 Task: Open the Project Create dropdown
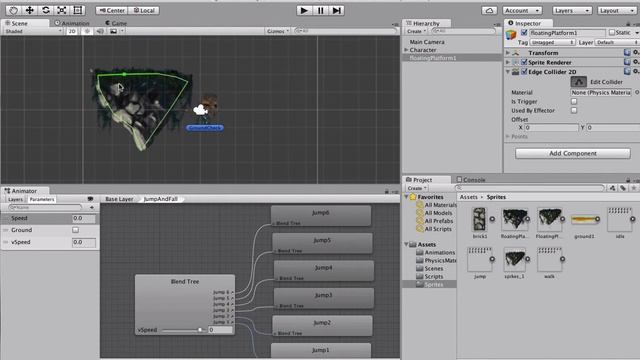point(417,188)
